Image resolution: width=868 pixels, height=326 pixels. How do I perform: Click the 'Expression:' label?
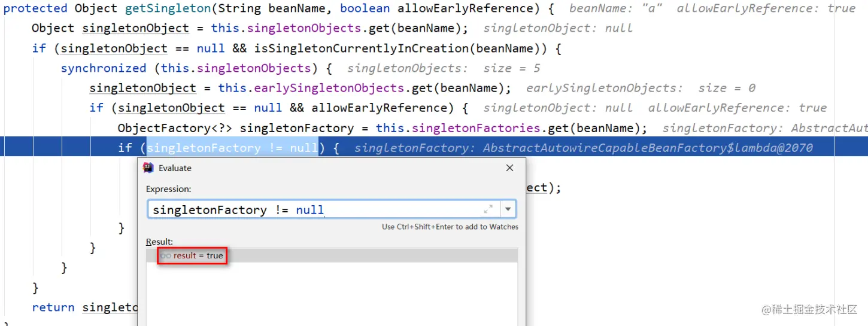click(x=168, y=189)
